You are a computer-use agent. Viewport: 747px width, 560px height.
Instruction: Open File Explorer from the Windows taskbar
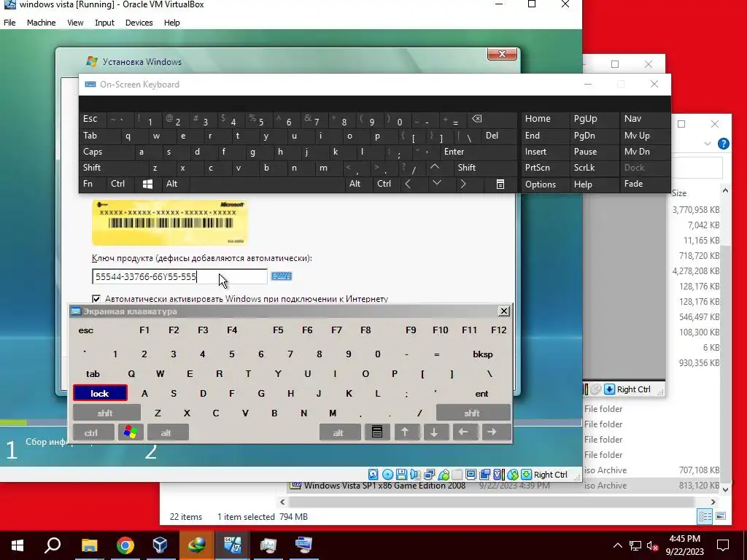89,545
